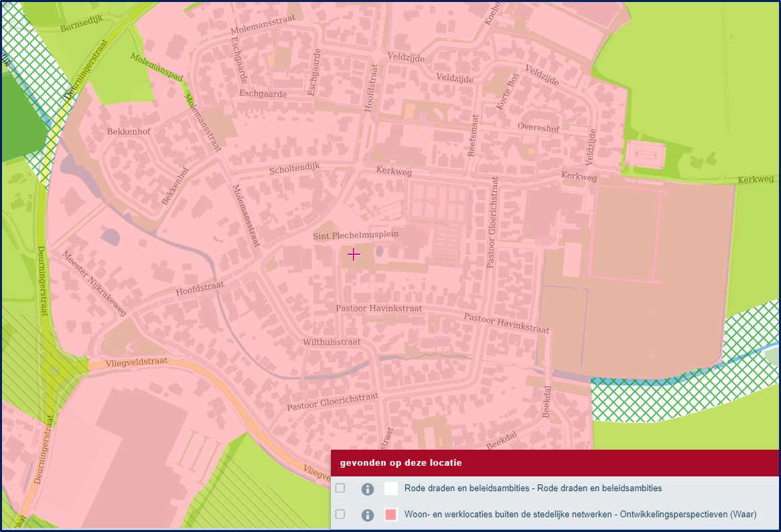Tick the Rode draden en beleidsambities checkbox

[x=340, y=488]
